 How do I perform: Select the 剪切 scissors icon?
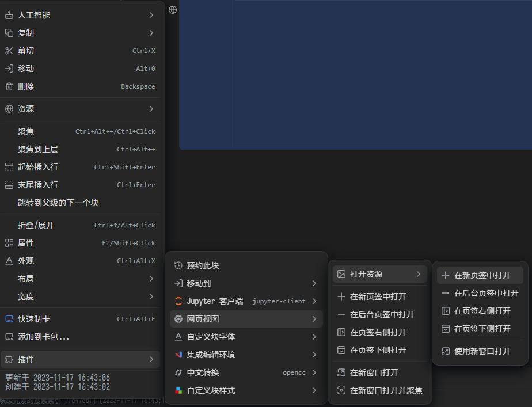pos(8,51)
